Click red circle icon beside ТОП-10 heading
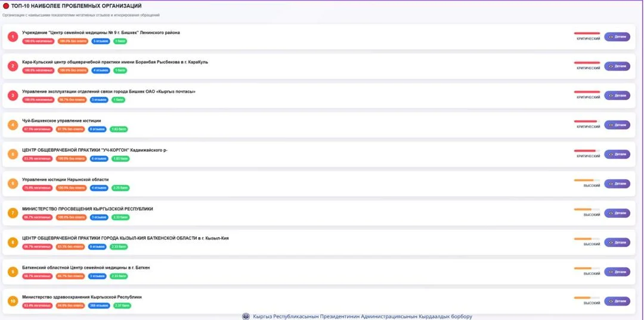The width and height of the screenshot is (644, 320). coord(6,5)
